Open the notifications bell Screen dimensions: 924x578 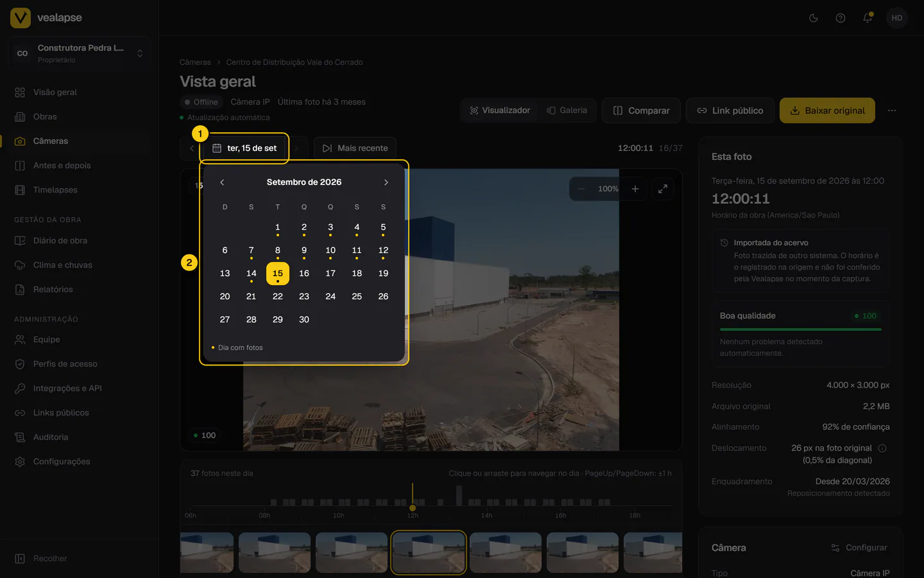[868, 18]
